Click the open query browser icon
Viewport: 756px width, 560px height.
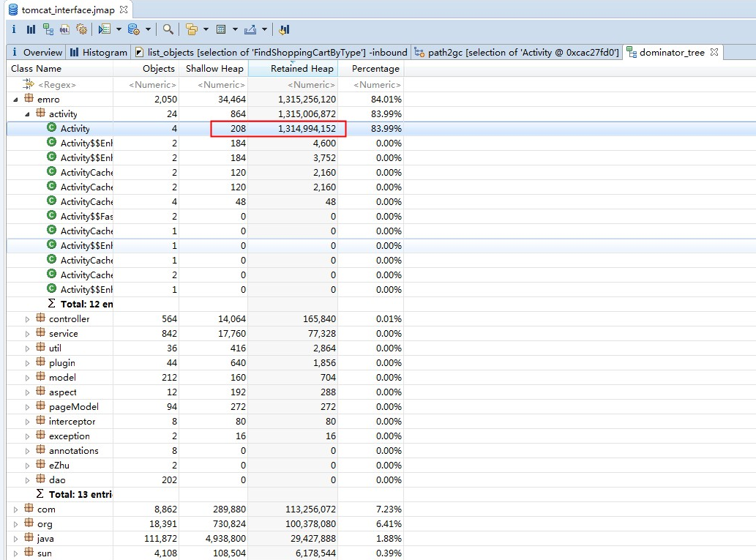(134, 29)
